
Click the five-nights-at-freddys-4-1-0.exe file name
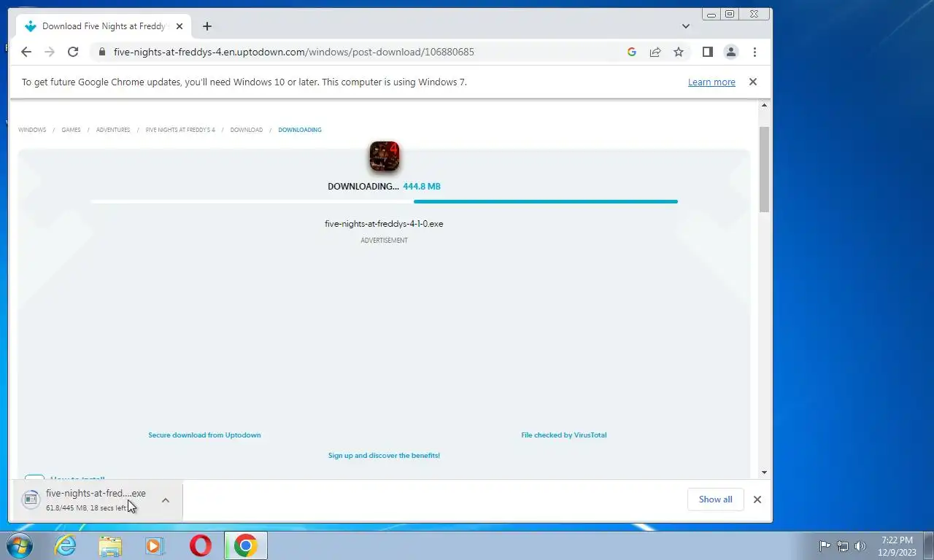coord(384,224)
